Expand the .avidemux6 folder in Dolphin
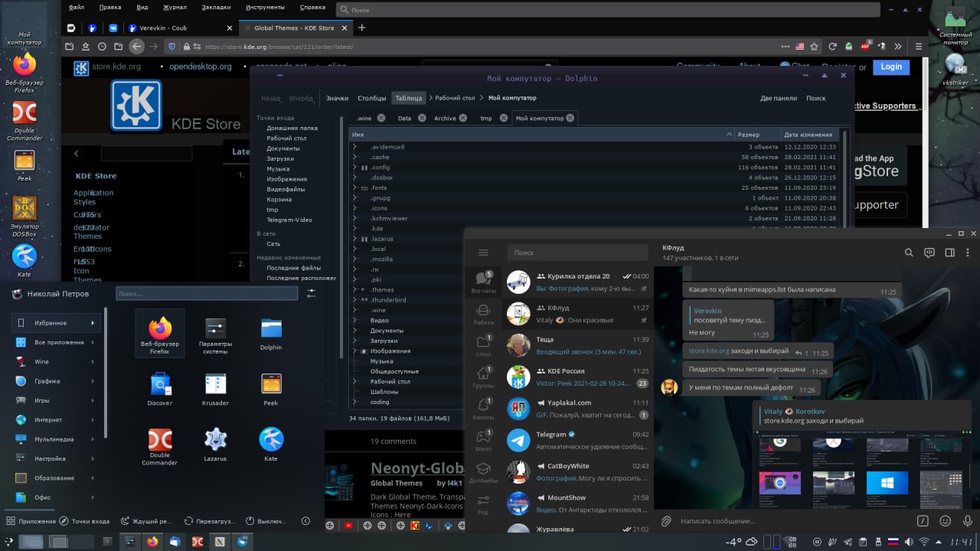Viewport: 980px width, 551px height. [x=354, y=147]
